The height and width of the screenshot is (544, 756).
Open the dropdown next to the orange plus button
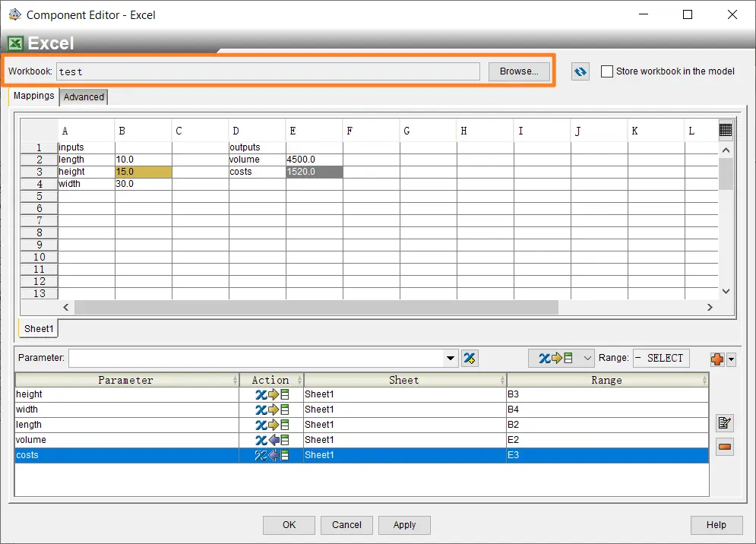732,358
